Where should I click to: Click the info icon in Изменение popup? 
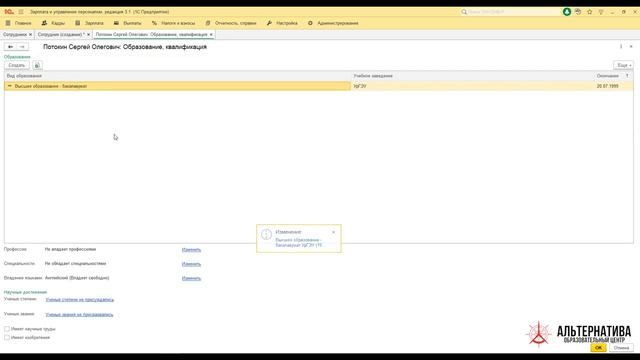click(x=266, y=234)
